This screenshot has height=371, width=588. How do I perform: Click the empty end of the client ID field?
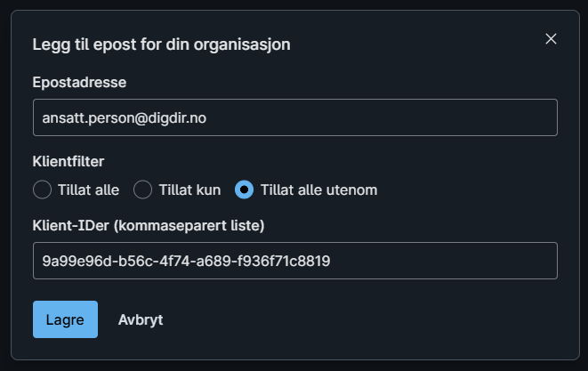tap(463, 261)
